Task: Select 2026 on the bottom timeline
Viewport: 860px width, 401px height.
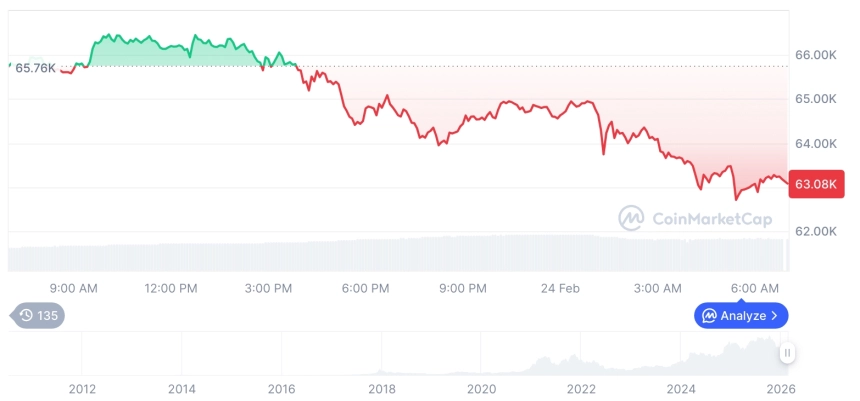Action: 780,389
